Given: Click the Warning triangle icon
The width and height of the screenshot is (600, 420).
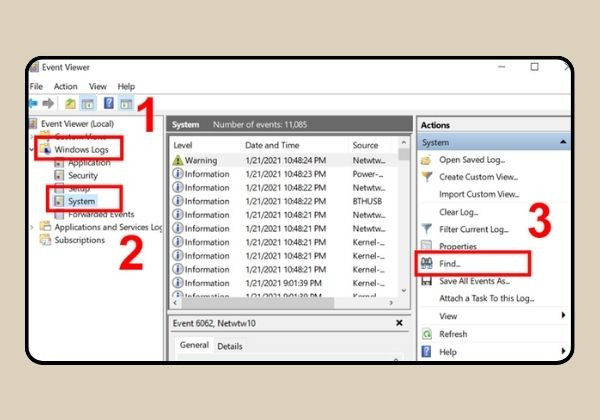Looking at the screenshot, I should pos(178,160).
